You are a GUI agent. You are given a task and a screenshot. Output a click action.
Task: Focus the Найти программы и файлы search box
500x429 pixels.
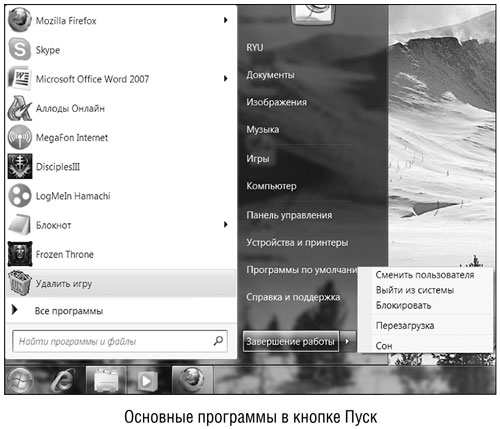[120, 341]
